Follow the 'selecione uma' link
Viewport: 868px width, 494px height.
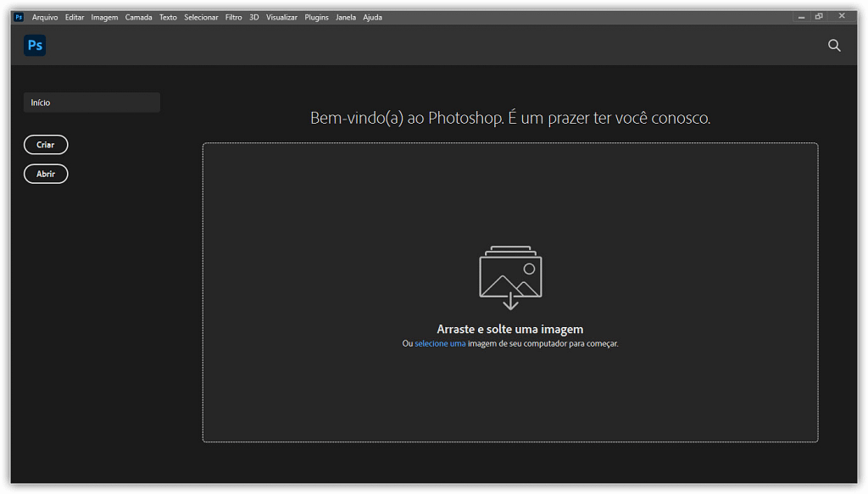(x=440, y=343)
